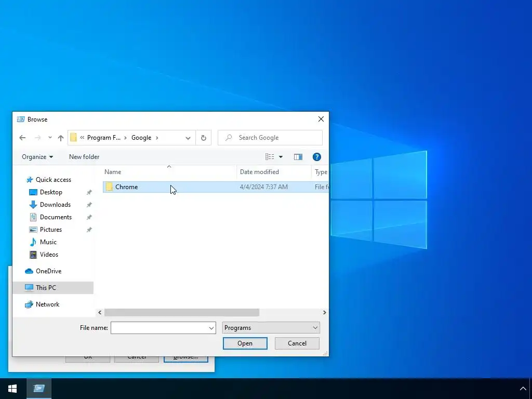Click the scroll right arrow
Image resolution: width=532 pixels, height=399 pixels.
(324, 312)
